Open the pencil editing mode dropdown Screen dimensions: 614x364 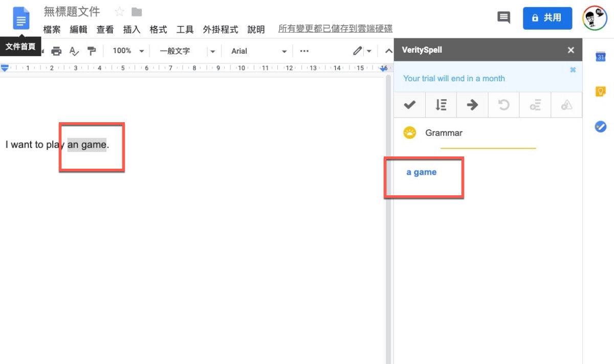point(362,51)
